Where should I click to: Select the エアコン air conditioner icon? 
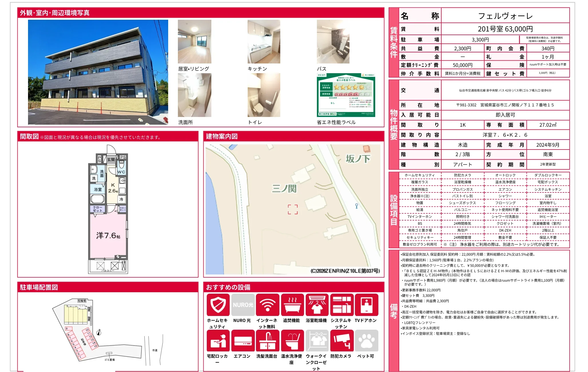[243, 341]
